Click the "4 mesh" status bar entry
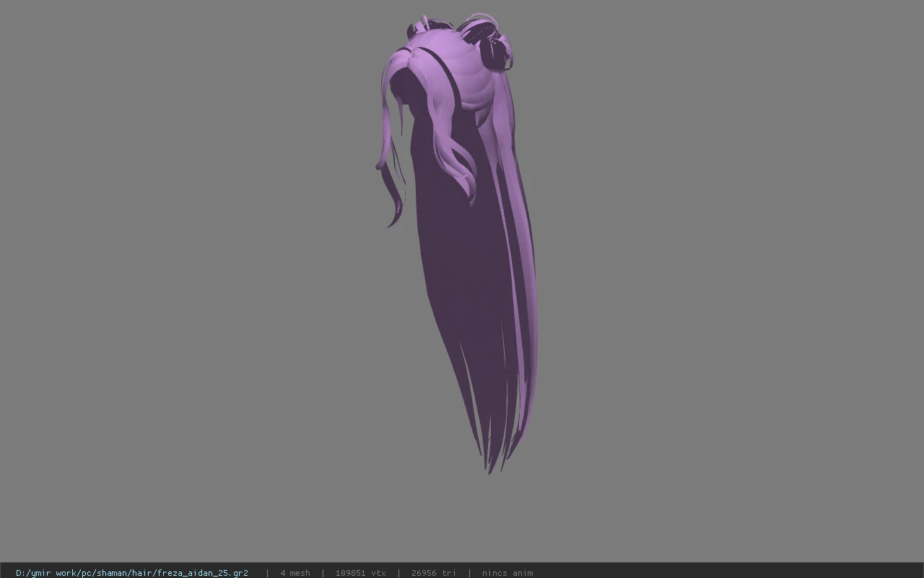Screen dimensions: 924x578 [x=295, y=573]
